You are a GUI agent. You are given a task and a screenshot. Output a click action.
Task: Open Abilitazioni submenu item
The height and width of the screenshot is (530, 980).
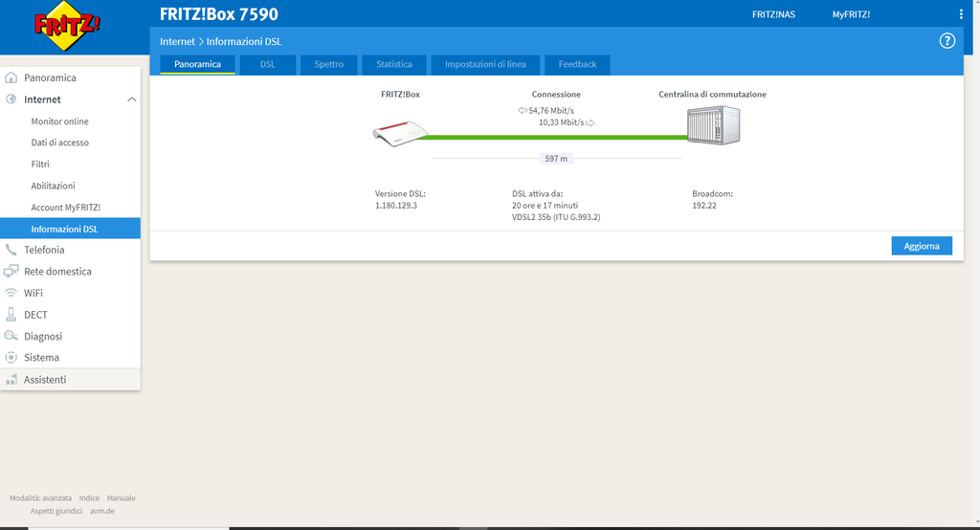[54, 186]
